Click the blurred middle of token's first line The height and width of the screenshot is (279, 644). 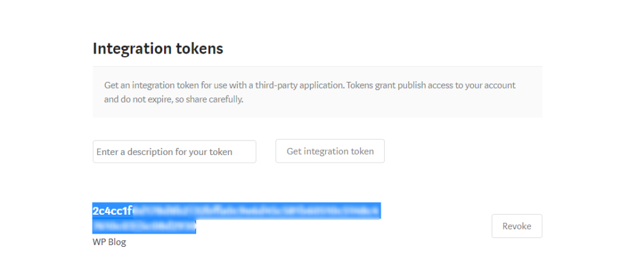click(252, 211)
